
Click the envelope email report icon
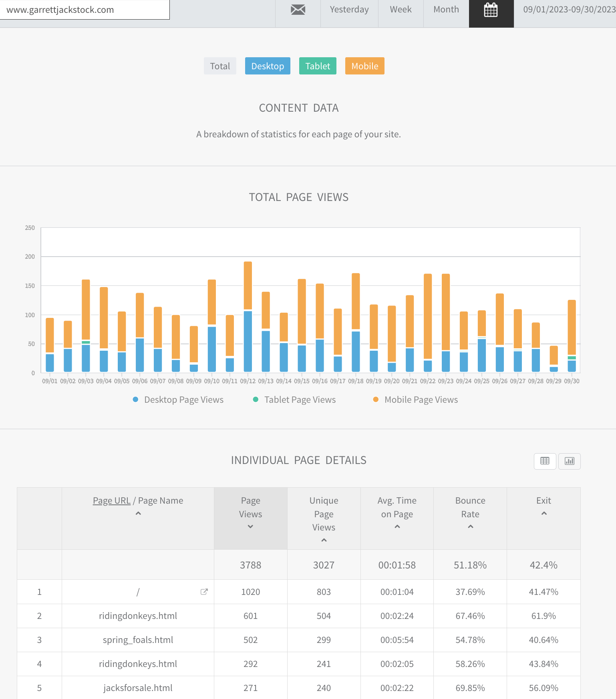coord(298,10)
